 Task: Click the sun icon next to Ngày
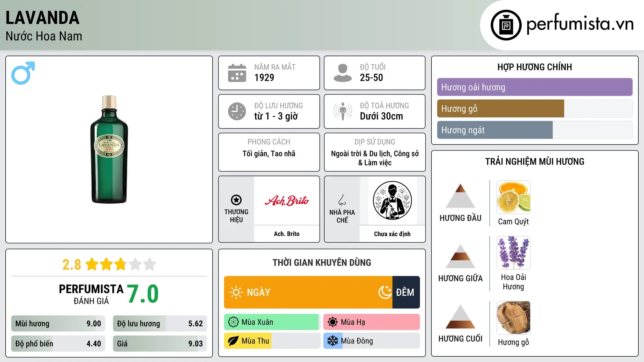click(236, 292)
